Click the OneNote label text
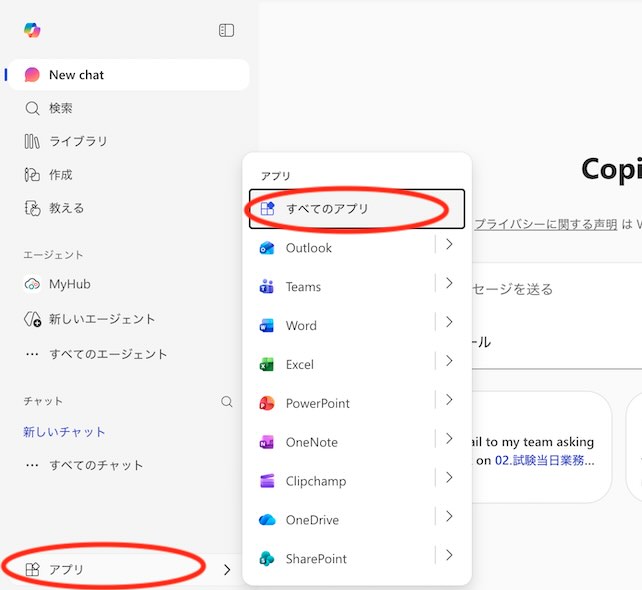Screen dimensions: 642x590 [x=312, y=442]
